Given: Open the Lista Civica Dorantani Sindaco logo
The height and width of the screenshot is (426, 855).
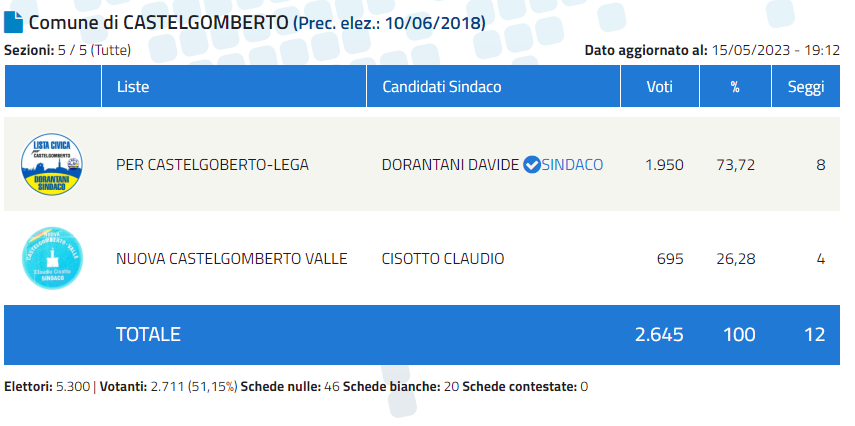Looking at the screenshot, I should click(52, 164).
